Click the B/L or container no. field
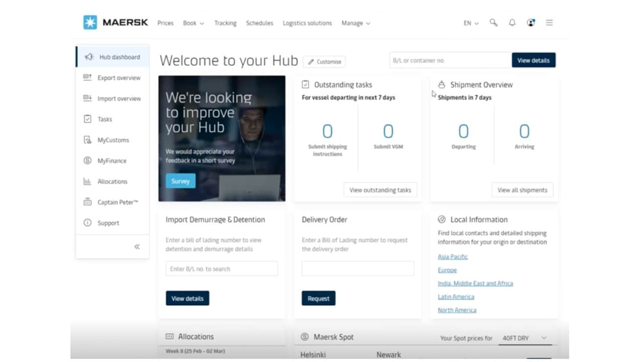Viewport: 644px width, 362px height. point(450,60)
